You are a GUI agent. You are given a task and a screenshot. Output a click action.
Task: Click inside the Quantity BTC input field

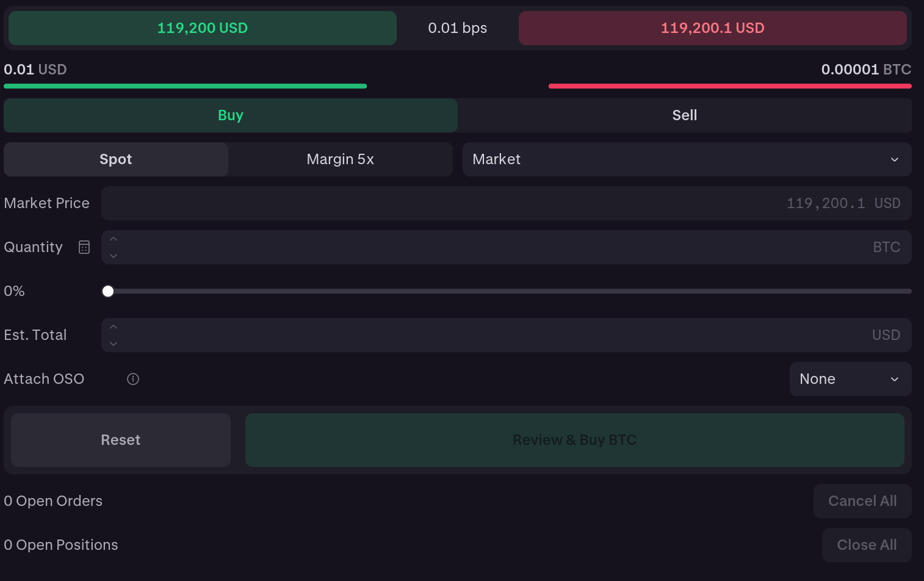pos(488,247)
